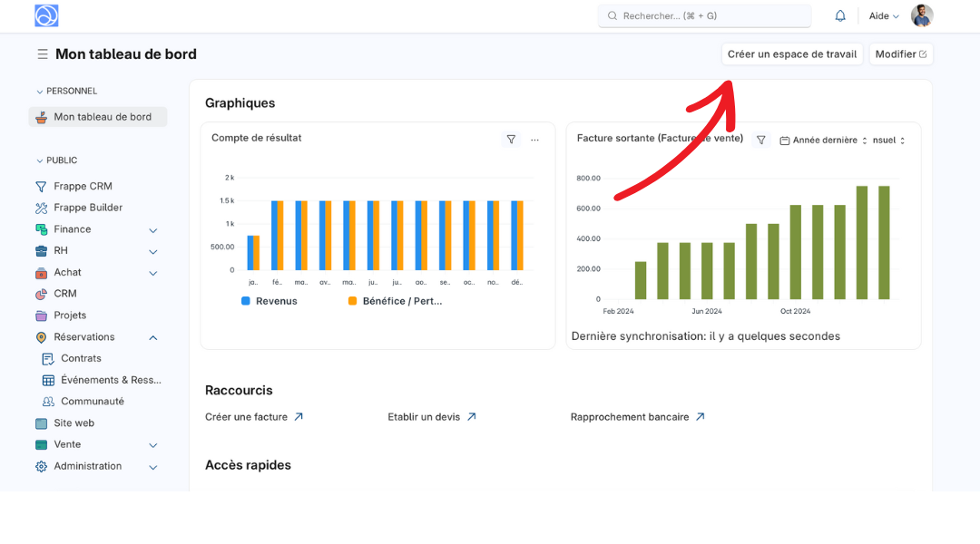Open Frappe Builder from the sidebar
This screenshot has width=980, height=544.
[x=84, y=207]
